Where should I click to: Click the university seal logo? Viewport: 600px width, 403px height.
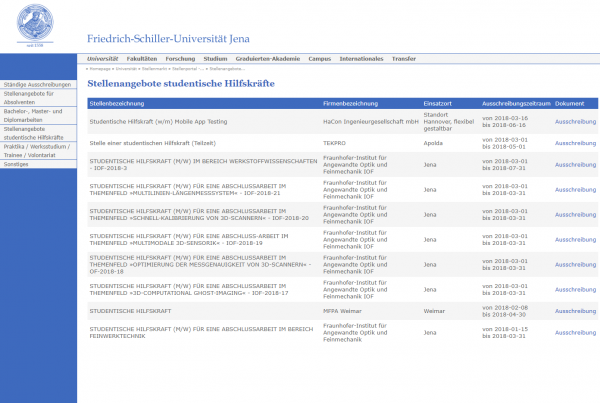click(x=38, y=23)
